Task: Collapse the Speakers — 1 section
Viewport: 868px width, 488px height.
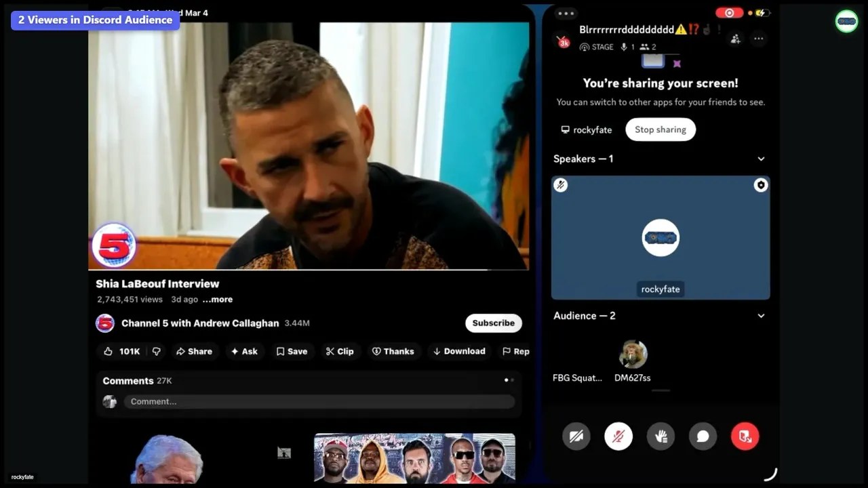Action: (761, 159)
